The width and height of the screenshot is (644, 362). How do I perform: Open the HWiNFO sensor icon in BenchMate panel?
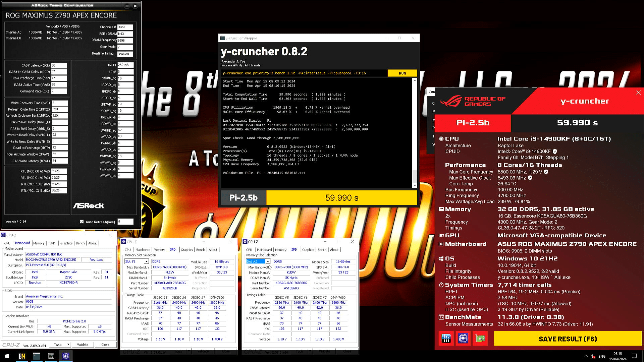coord(446,339)
